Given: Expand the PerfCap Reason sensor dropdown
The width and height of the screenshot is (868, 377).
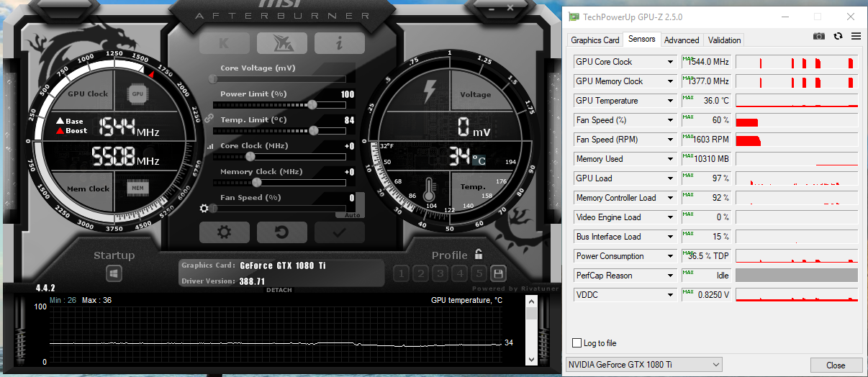Looking at the screenshot, I should coord(671,276).
